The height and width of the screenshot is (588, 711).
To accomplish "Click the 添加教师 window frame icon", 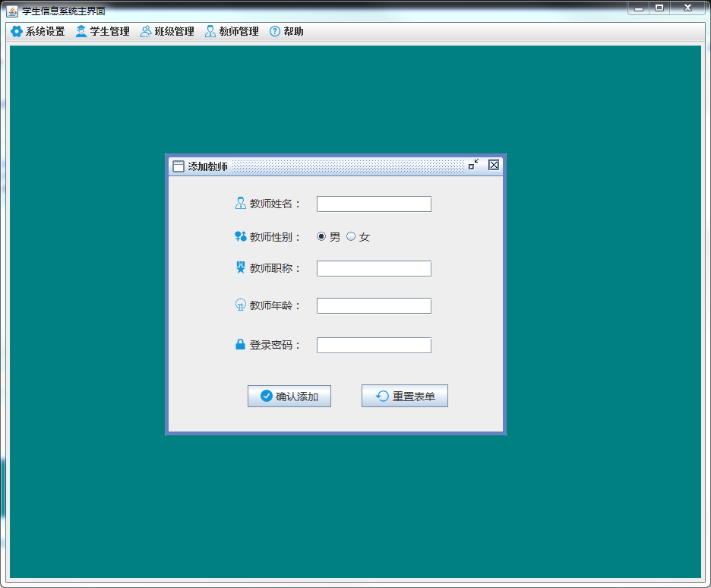I will 179,166.
